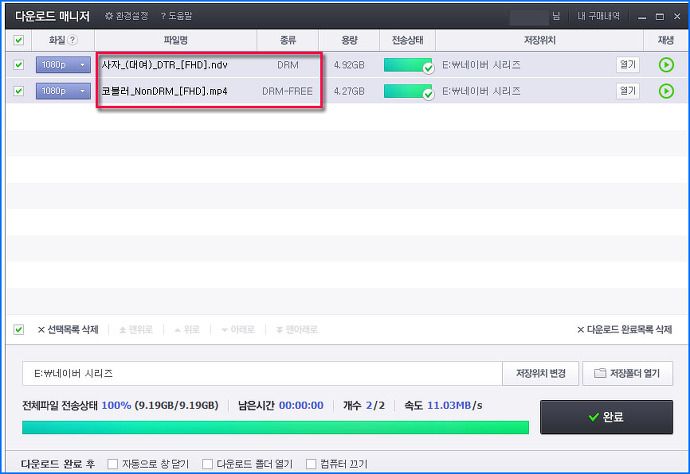Image resolution: width=690 pixels, height=474 pixels.
Task: Move item down with 아래로
Action: [x=238, y=329]
